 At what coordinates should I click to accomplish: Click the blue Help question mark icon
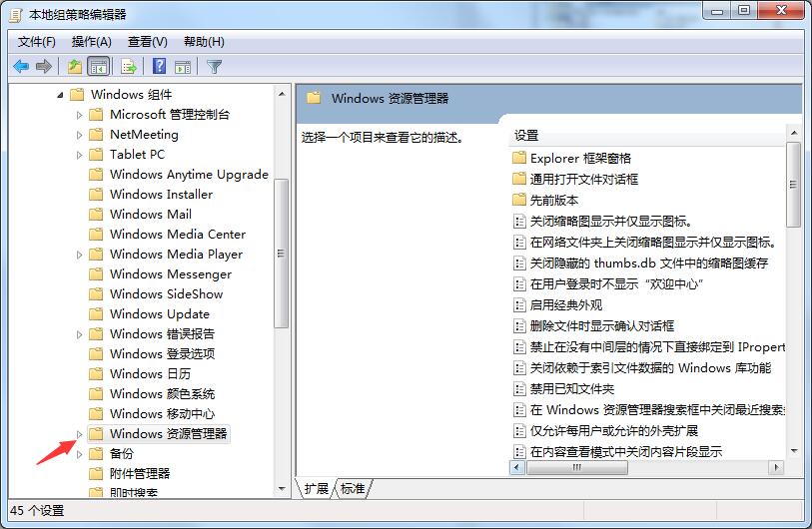pos(159,67)
